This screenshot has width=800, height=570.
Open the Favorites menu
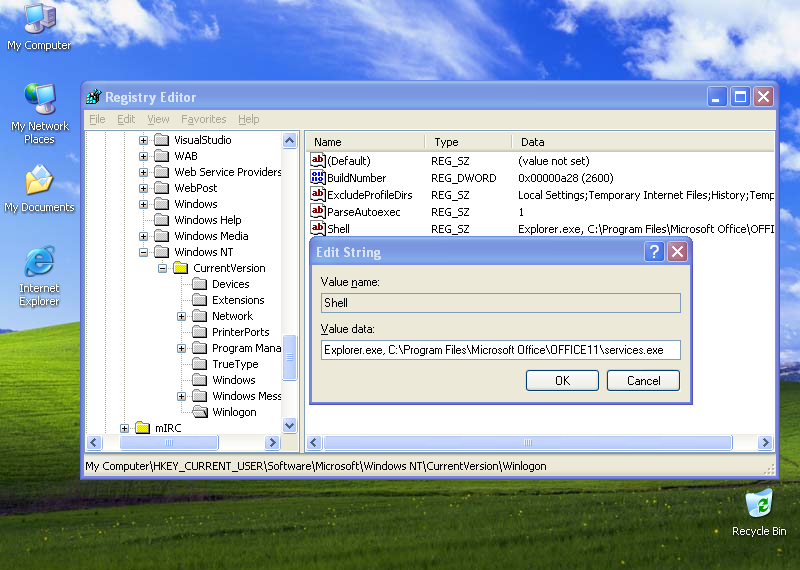tap(204, 119)
